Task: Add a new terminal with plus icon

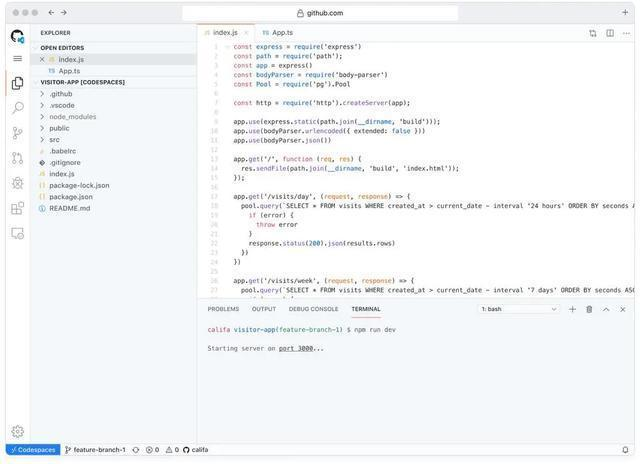Action: [572, 309]
